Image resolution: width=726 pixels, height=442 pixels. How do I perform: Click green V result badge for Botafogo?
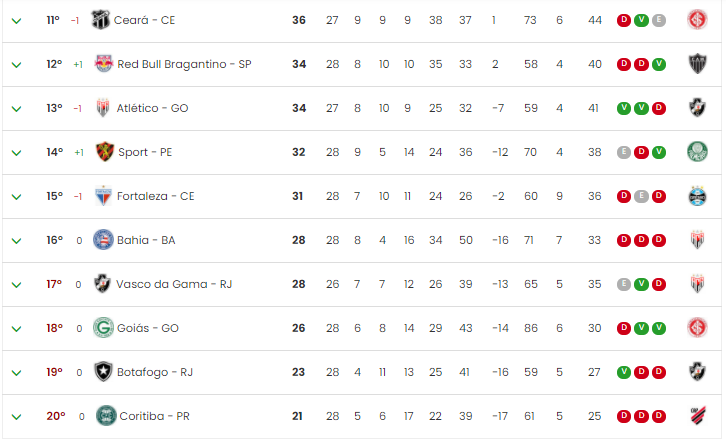click(x=624, y=372)
